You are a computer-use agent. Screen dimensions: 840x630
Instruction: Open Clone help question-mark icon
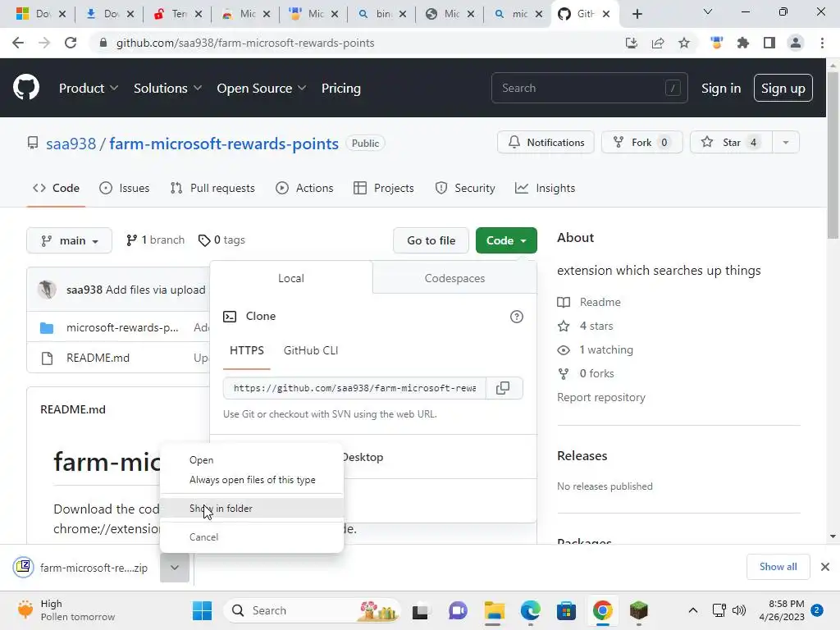pos(517,317)
